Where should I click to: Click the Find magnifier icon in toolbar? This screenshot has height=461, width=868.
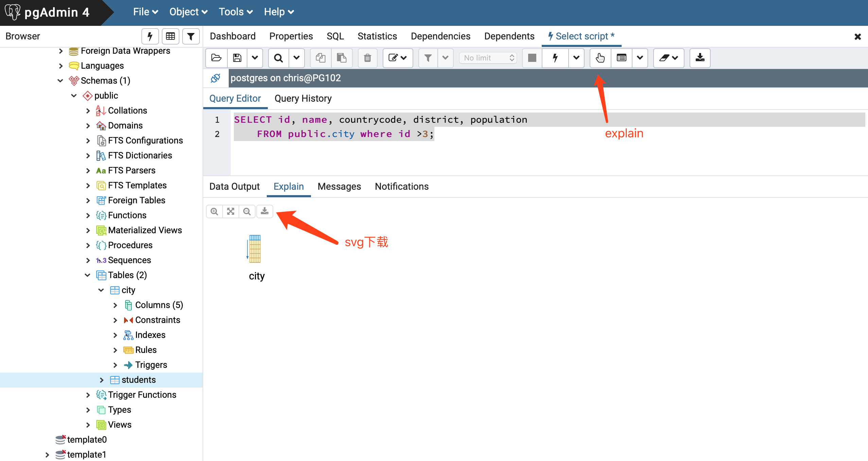(x=278, y=58)
